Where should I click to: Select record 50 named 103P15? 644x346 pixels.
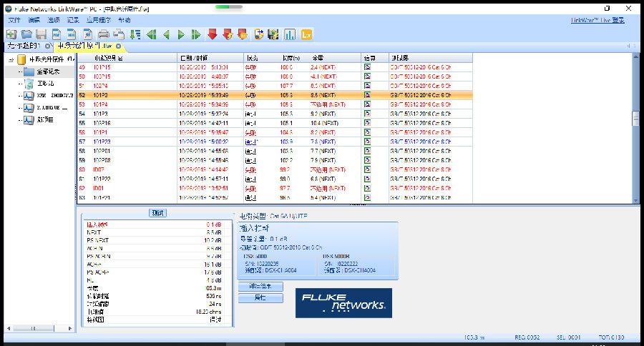(x=275, y=76)
